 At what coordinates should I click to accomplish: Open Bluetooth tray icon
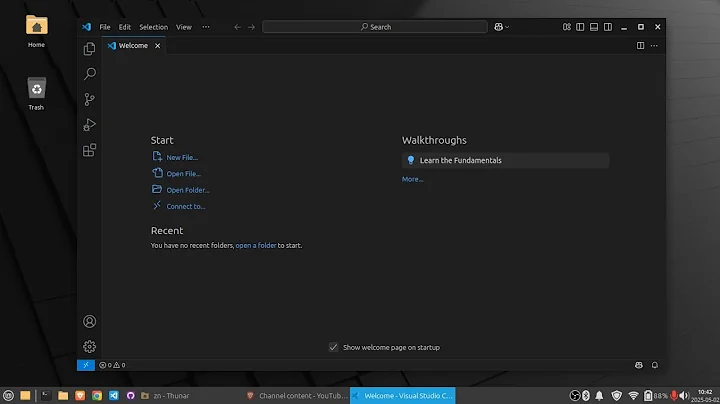(586, 395)
